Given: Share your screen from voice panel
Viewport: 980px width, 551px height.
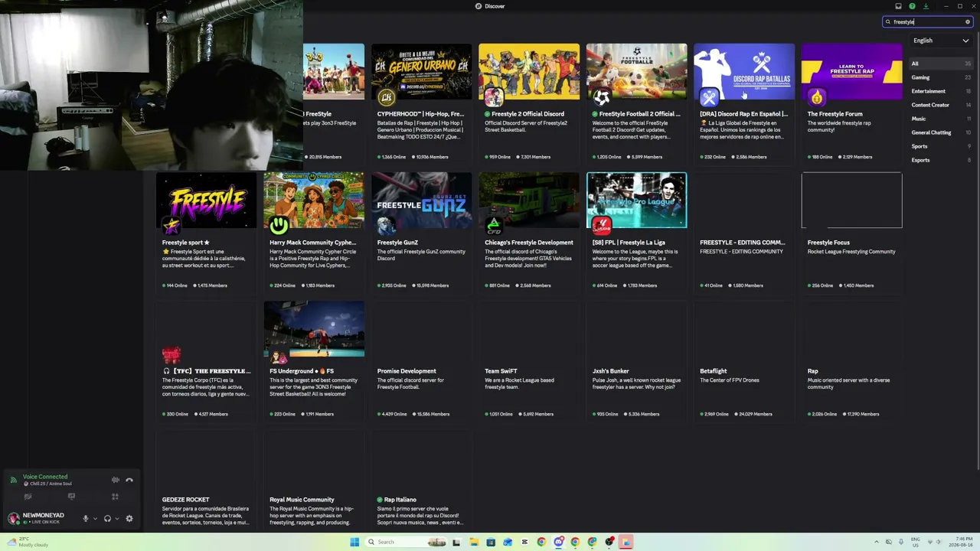Looking at the screenshot, I should (x=71, y=497).
